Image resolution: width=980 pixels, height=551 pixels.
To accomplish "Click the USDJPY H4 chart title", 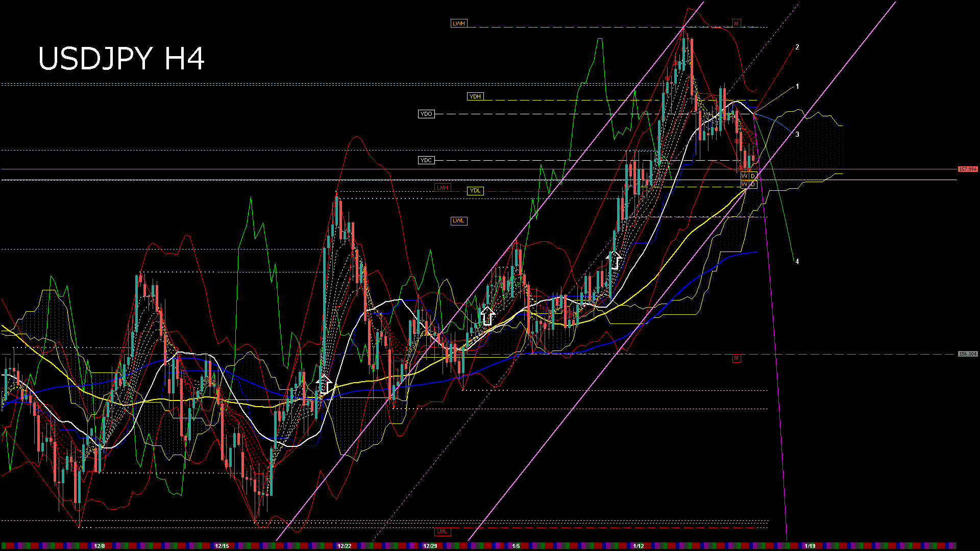I will (121, 59).
